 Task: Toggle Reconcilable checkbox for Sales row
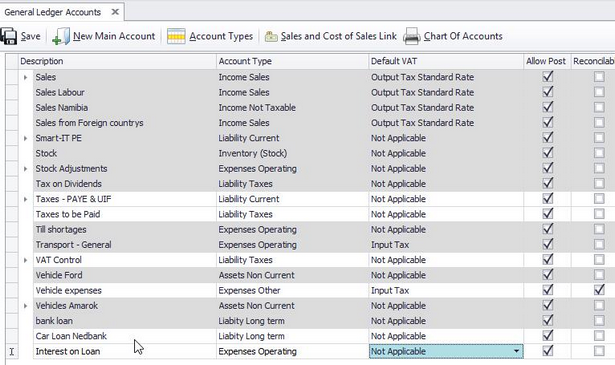coord(599,77)
